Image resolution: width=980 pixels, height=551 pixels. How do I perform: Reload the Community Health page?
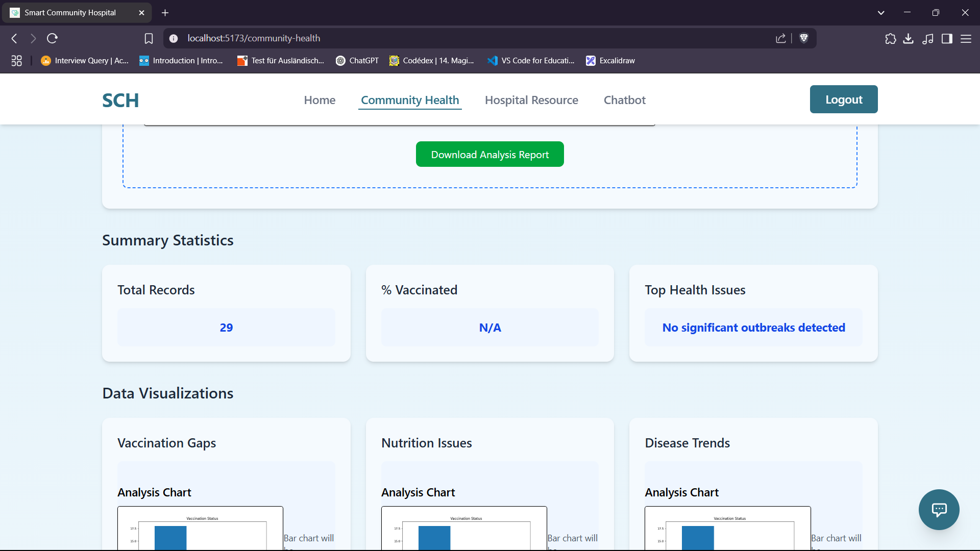[53, 38]
